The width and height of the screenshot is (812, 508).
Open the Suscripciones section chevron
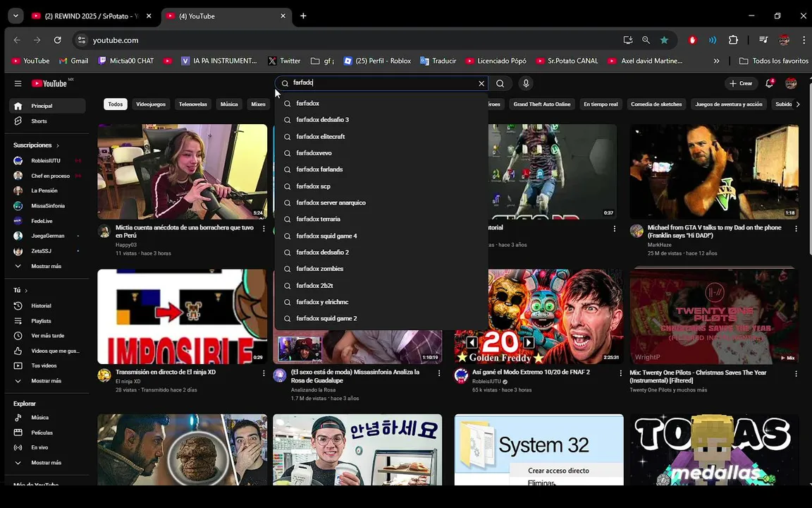(58, 145)
